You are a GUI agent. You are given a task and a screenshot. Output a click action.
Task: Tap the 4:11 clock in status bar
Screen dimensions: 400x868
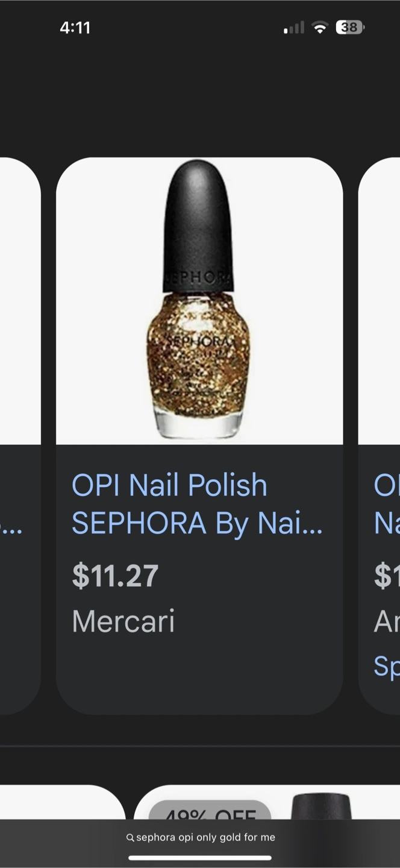click(75, 28)
